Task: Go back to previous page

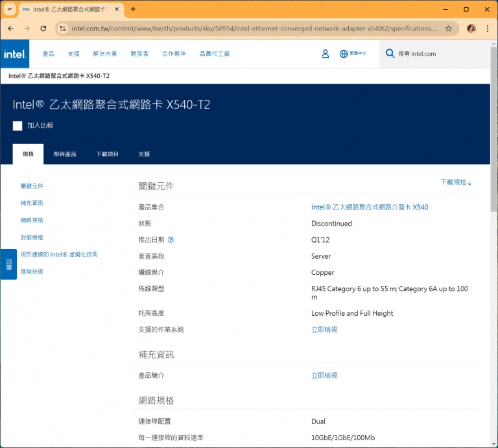Action: (x=11, y=29)
